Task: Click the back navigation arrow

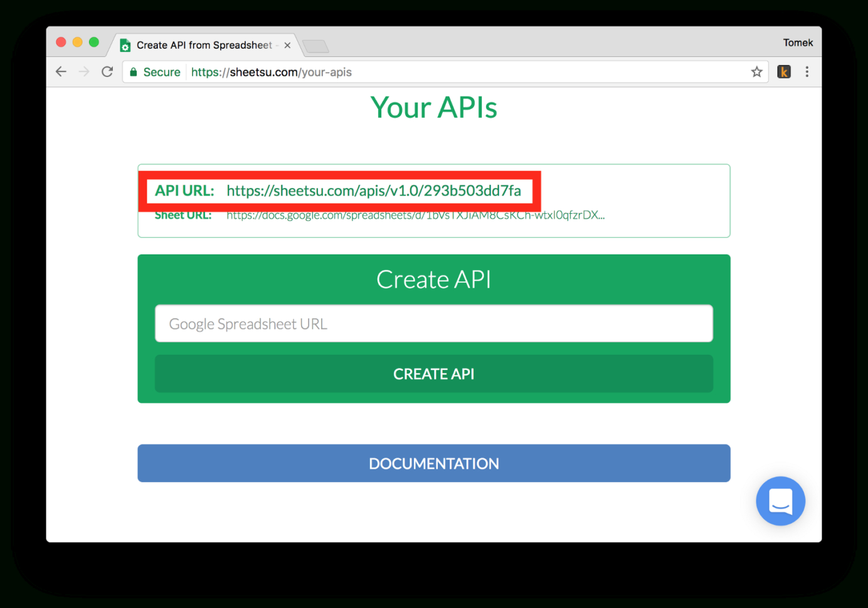Action: coord(60,71)
